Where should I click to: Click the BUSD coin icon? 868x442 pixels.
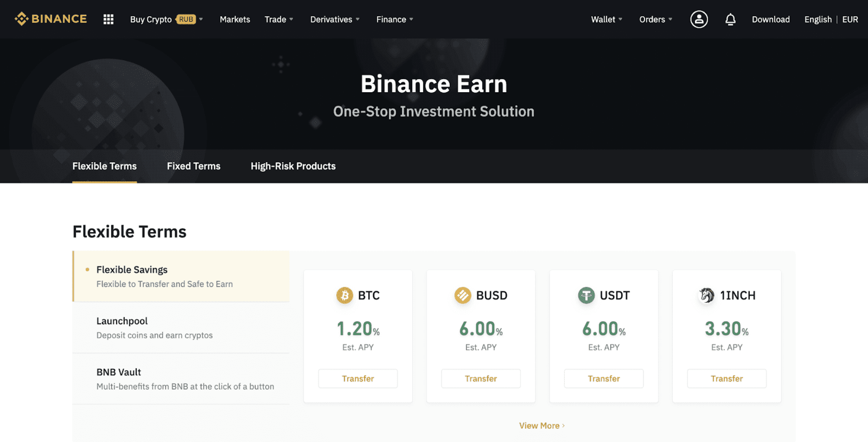(x=463, y=295)
